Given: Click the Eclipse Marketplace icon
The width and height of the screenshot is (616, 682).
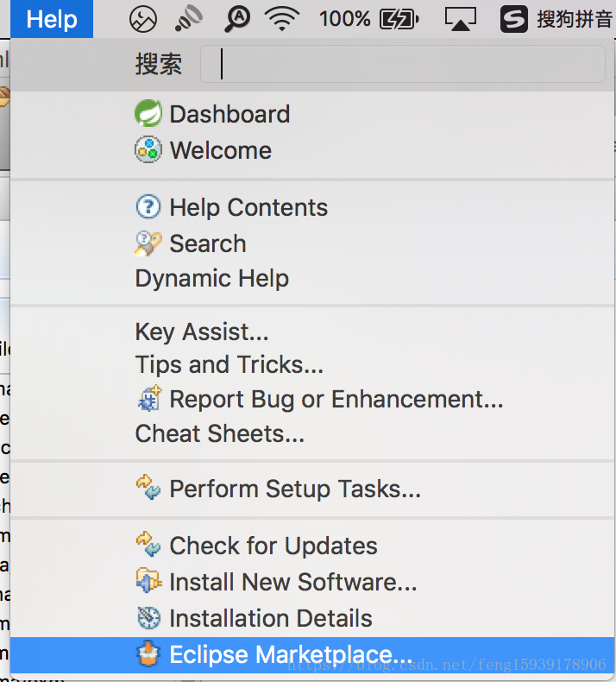Looking at the screenshot, I should [148, 654].
